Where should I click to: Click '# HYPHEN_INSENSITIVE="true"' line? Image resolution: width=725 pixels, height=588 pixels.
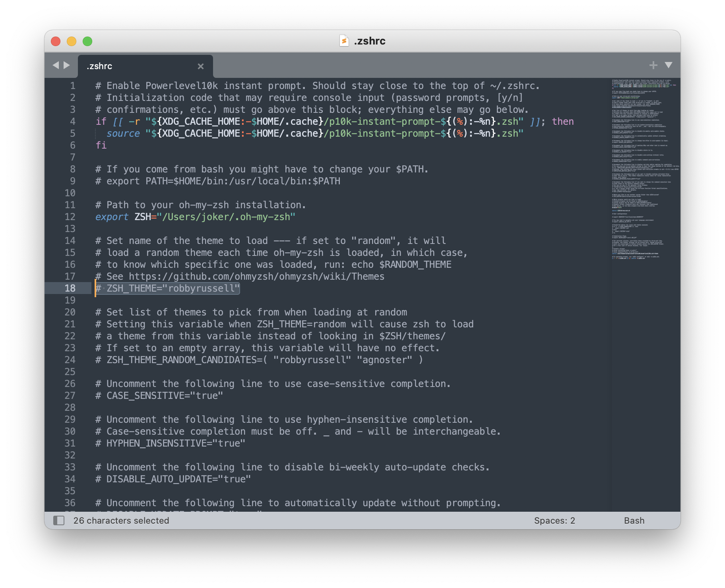coord(170,443)
